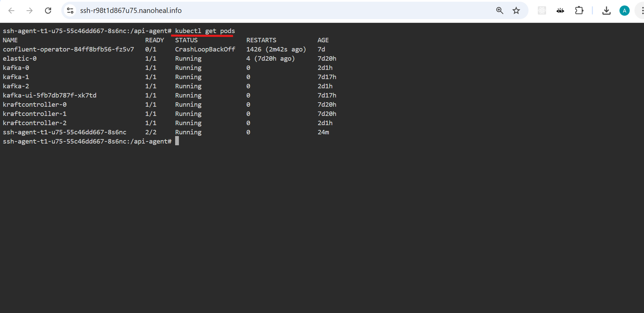The width and height of the screenshot is (644, 313).
Task: Open the profile avatar 'A' menu
Action: click(x=624, y=11)
